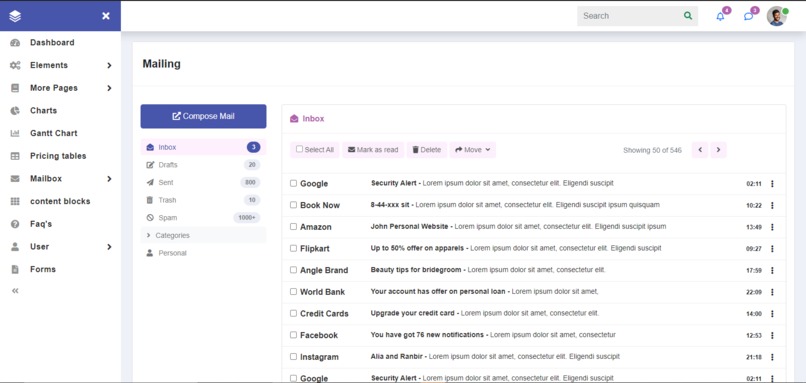Open options menu for Instagram email
Image resolution: width=806 pixels, height=383 pixels.
coord(772,357)
